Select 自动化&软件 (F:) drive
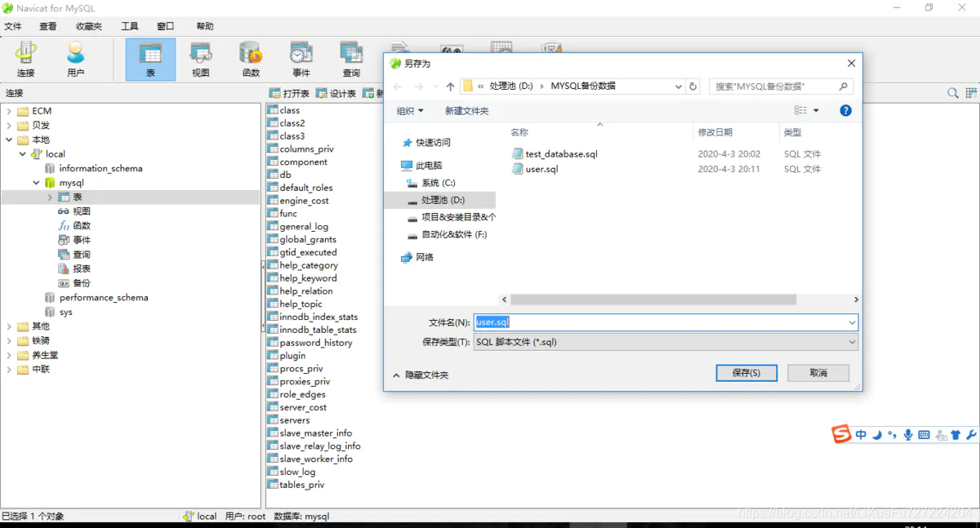 [454, 235]
